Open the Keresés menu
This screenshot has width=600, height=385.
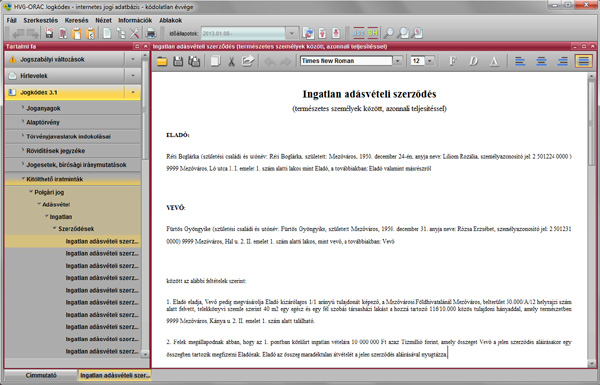77,20
